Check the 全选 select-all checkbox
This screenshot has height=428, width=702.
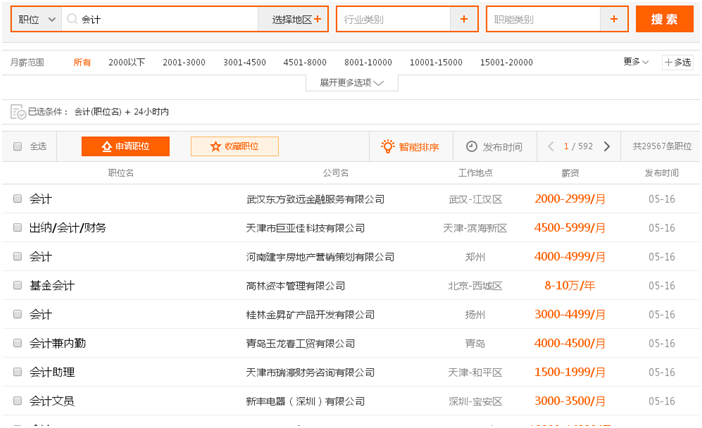tap(18, 147)
